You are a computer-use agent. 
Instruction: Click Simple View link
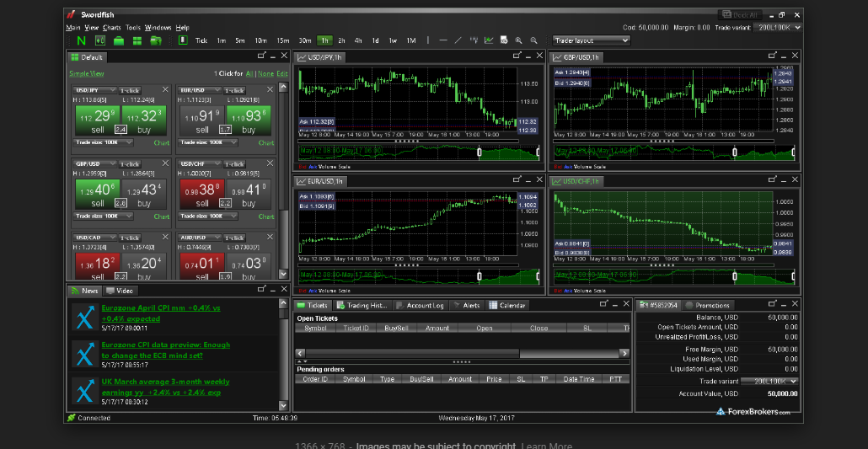tap(86, 73)
